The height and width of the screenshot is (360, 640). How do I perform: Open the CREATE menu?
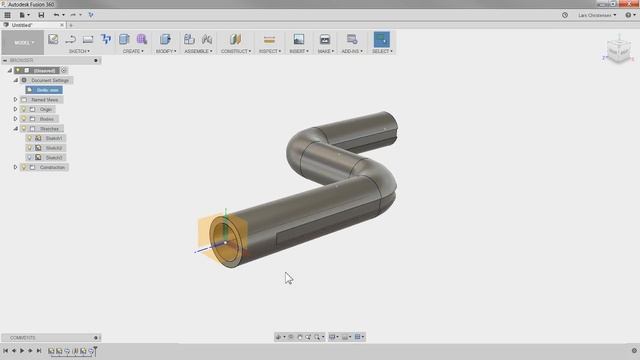[133, 51]
